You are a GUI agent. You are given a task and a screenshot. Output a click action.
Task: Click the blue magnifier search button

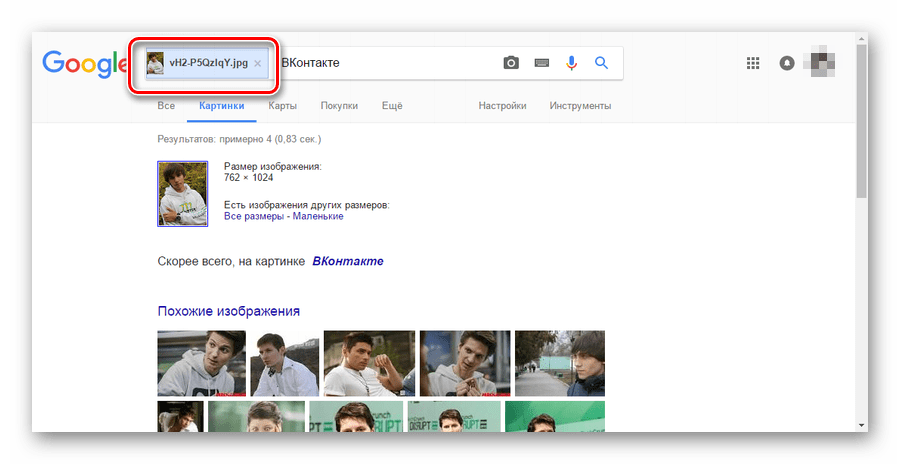[601, 63]
